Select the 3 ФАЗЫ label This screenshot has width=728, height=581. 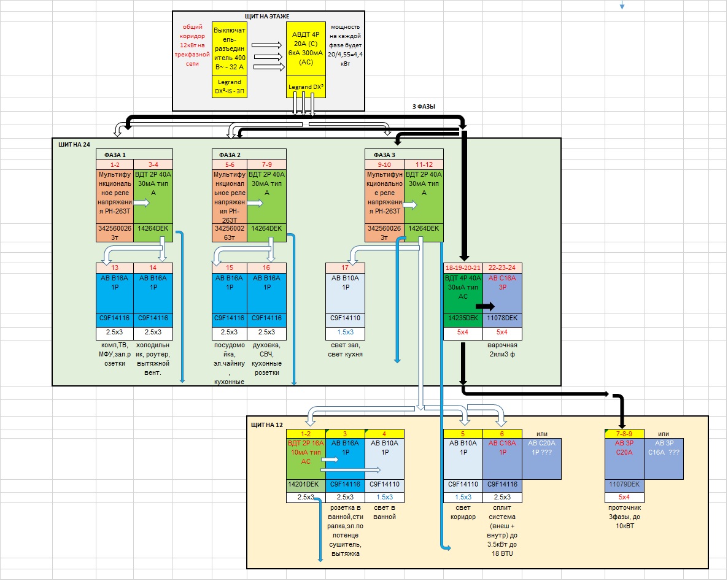click(x=424, y=106)
